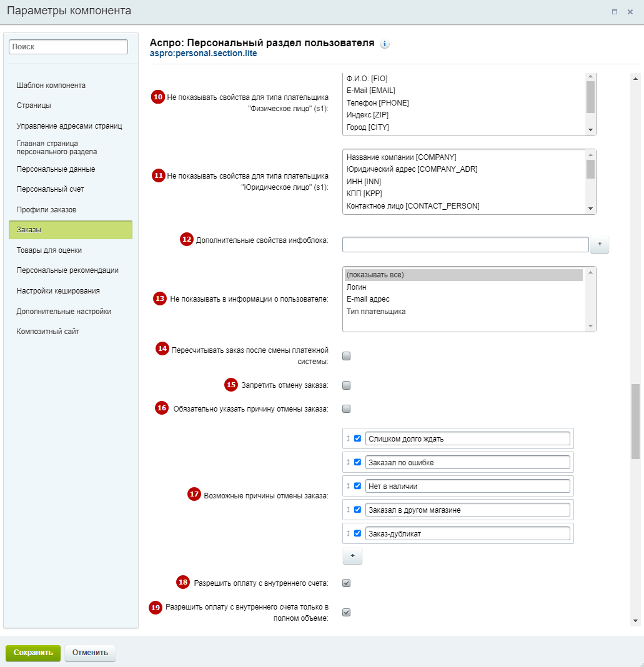Click the drag handle for 'Слишком долго ждать'

pos(348,438)
